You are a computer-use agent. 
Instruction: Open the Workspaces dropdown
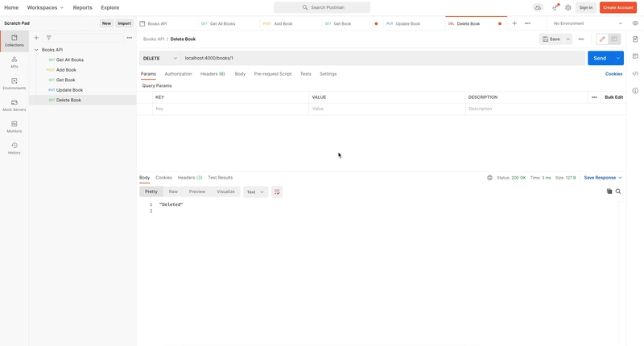click(x=45, y=7)
